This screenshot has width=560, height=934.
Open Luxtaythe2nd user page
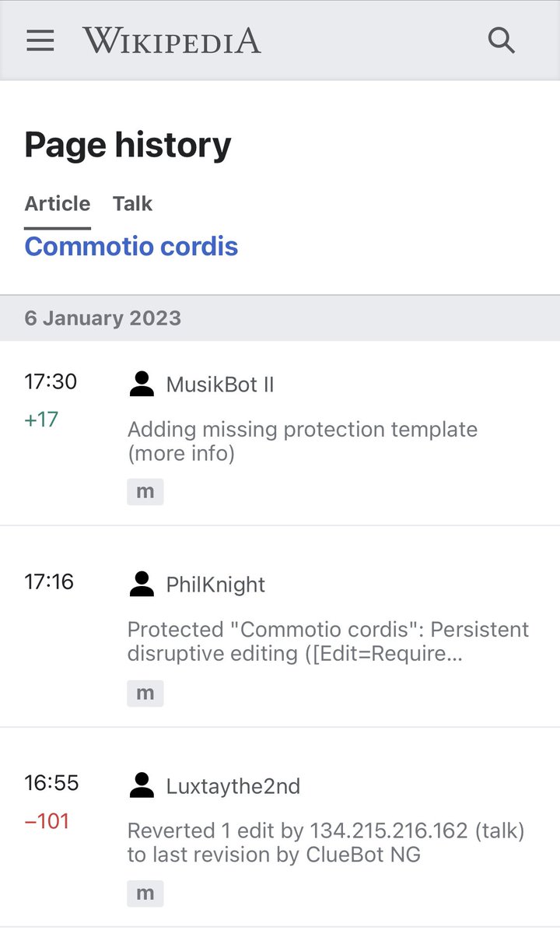click(233, 785)
